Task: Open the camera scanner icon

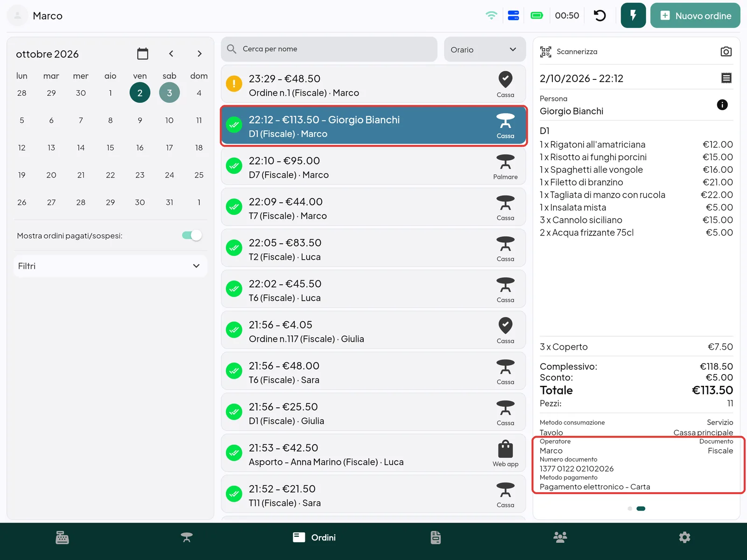Action: coord(726,51)
